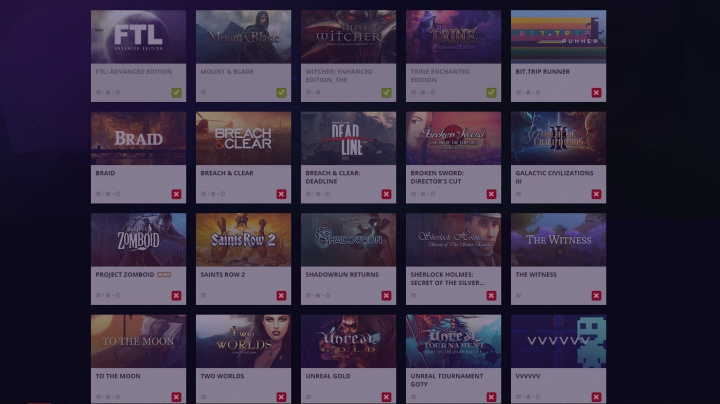
Task: Click the green checkmark on FTL: Advanced Edition
Action: pos(176,93)
